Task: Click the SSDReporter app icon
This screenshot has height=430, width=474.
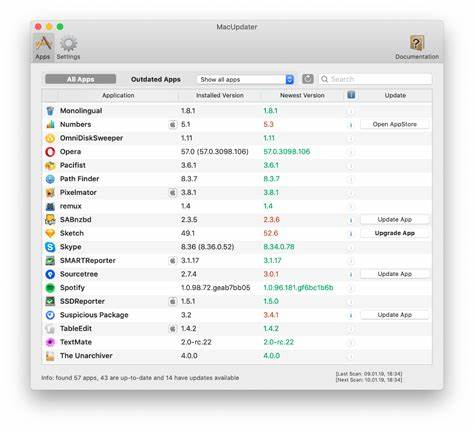Action: (50, 301)
